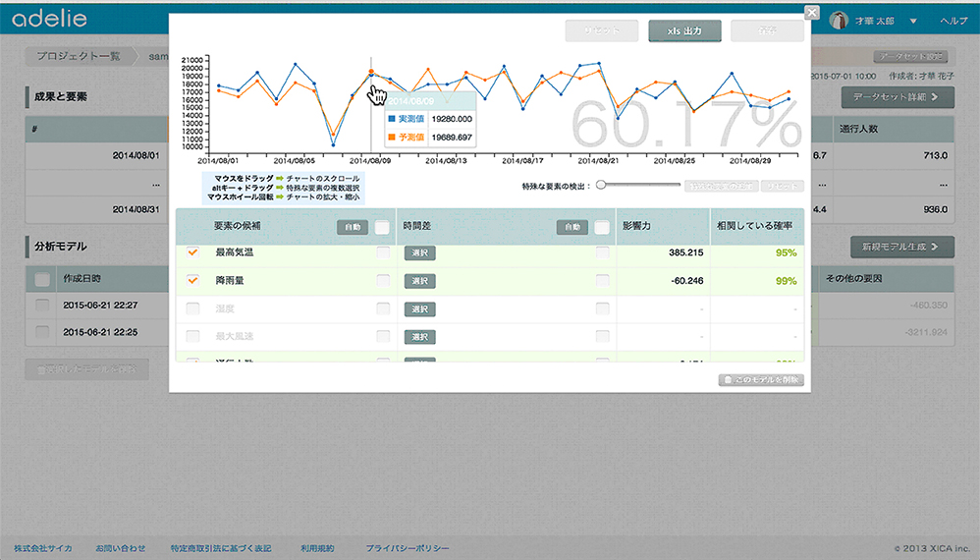Check the inclusion checkbox for 最大風速
This screenshot has height=560, width=980.
pos(192,336)
